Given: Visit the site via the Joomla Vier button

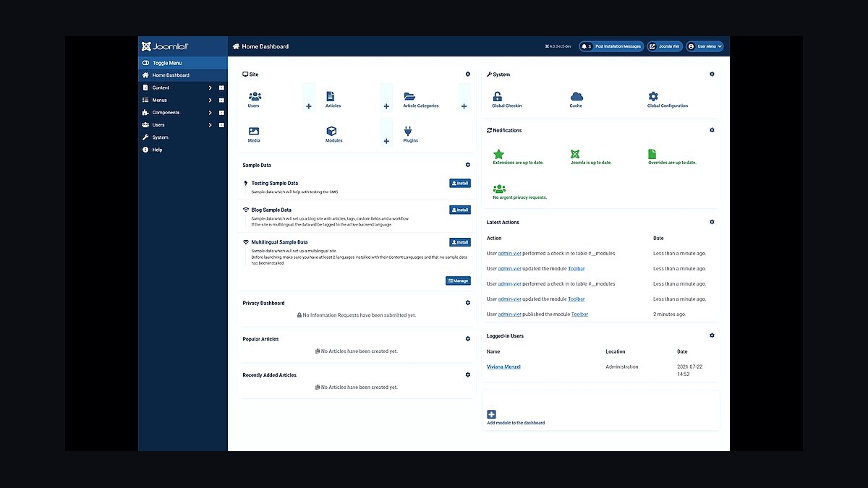Looking at the screenshot, I should 665,46.
